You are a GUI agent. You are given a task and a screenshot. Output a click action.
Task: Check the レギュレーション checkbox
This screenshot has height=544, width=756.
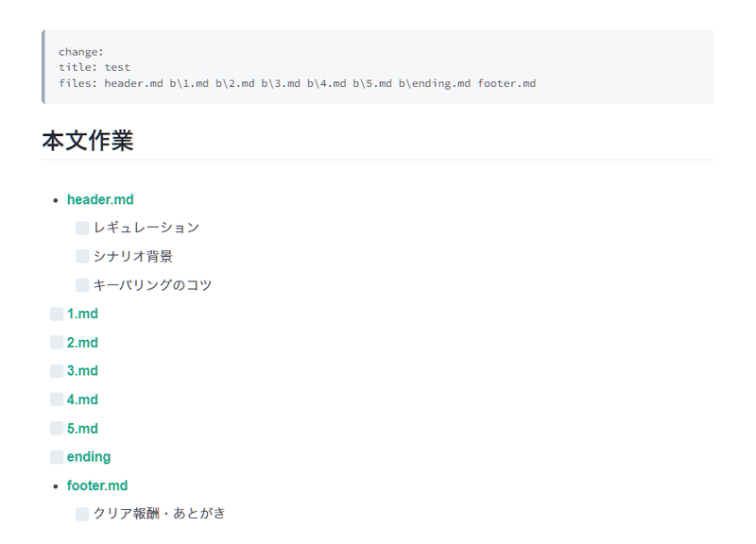point(82,228)
